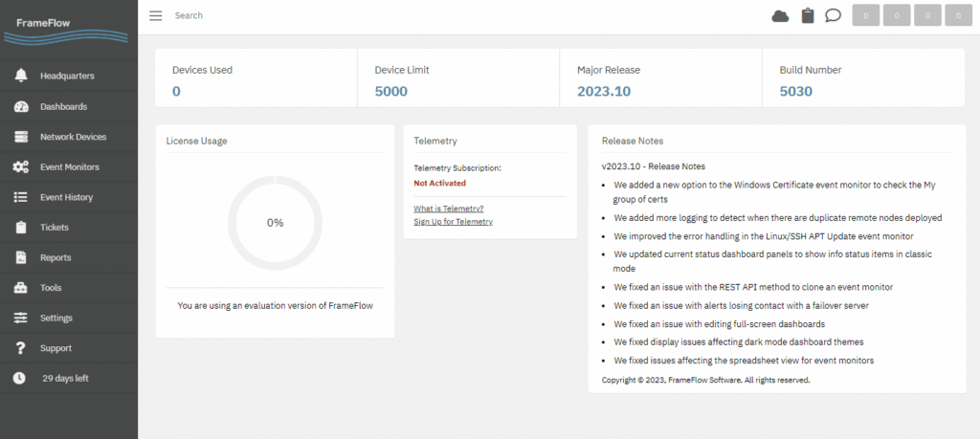Image resolution: width=980 pixels, height=439 pixels.
Task: Click the Release Notes panel title
Action: 633,141
